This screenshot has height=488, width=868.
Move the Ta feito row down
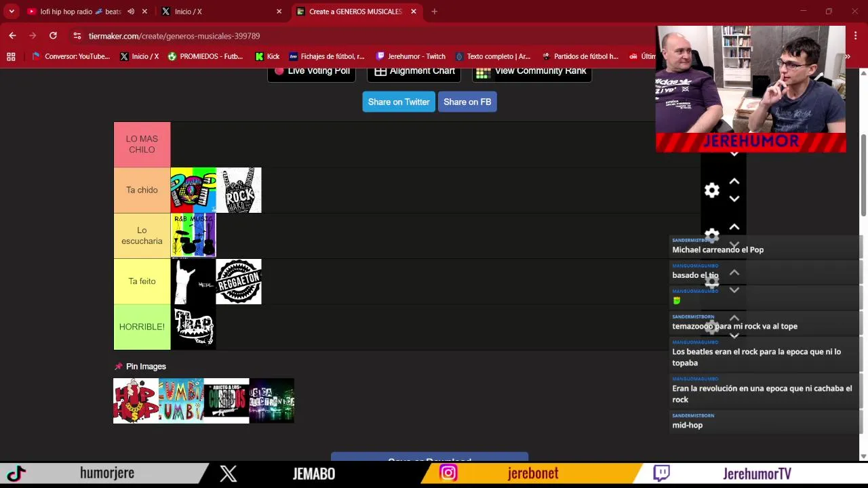click(x=734, y=290)
